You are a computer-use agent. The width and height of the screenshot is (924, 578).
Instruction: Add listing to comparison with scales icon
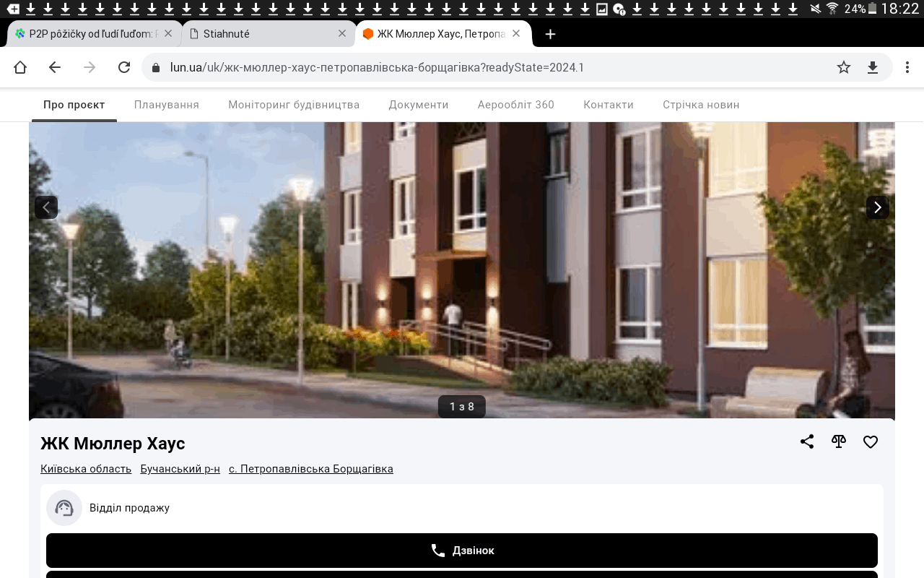(x=839, y=441)
